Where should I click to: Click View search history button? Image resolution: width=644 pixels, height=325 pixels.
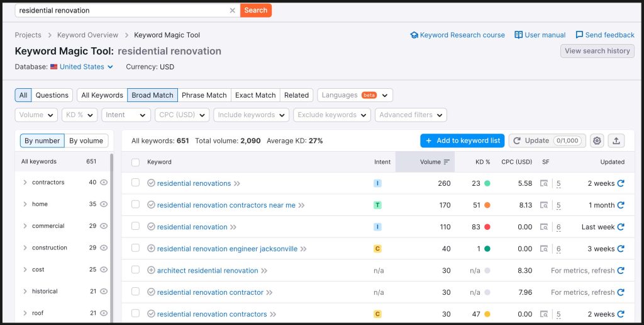pyautogui.click(x=597, y=51)
